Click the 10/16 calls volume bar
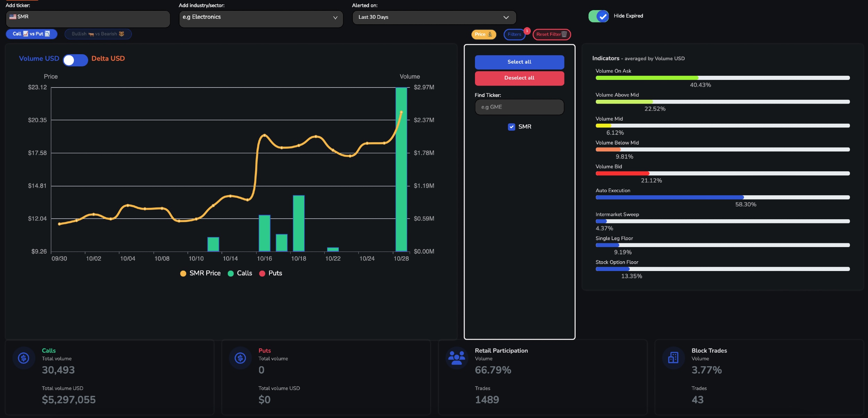This screenshot has width=868, height=418. click(x=265, y=233)
